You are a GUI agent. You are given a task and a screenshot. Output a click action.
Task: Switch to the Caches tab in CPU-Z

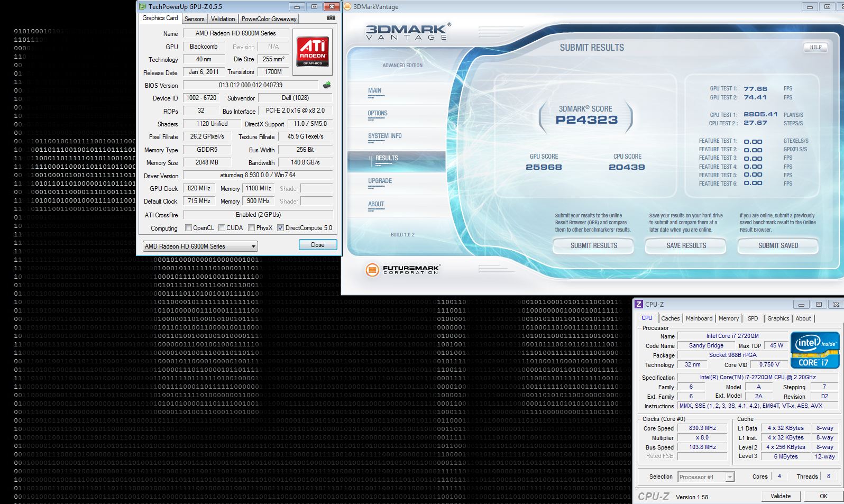670,318
